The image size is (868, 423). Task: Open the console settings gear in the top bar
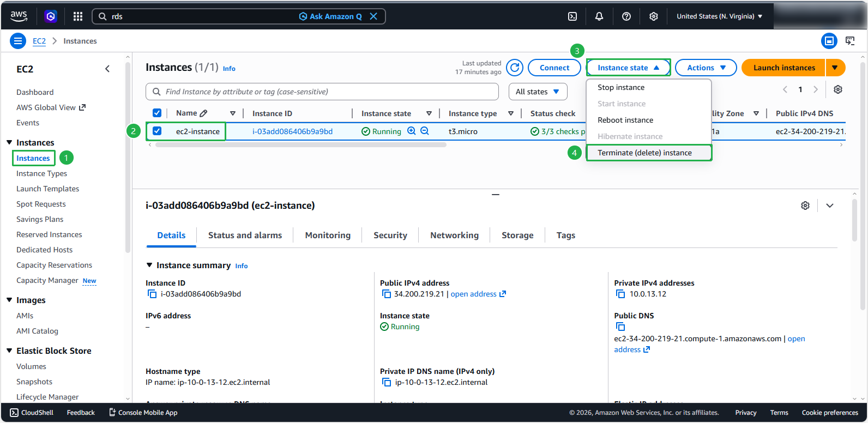tap(654, 16)
